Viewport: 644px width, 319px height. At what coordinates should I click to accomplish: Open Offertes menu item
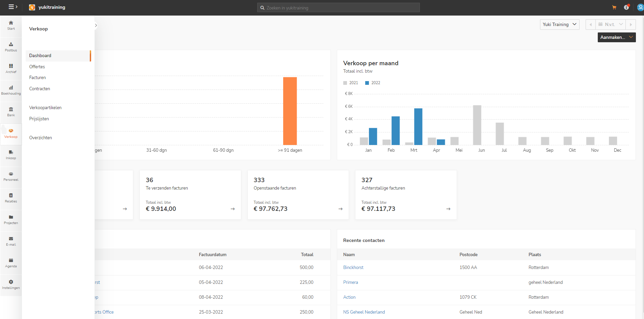[37, 67]
